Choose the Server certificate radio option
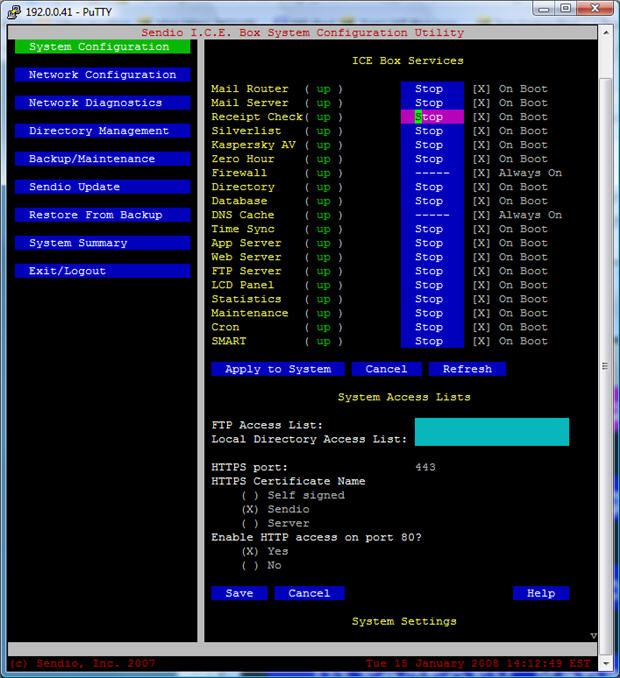The height and width of the screenshot is (678, 620). click(x=250, y=523)
